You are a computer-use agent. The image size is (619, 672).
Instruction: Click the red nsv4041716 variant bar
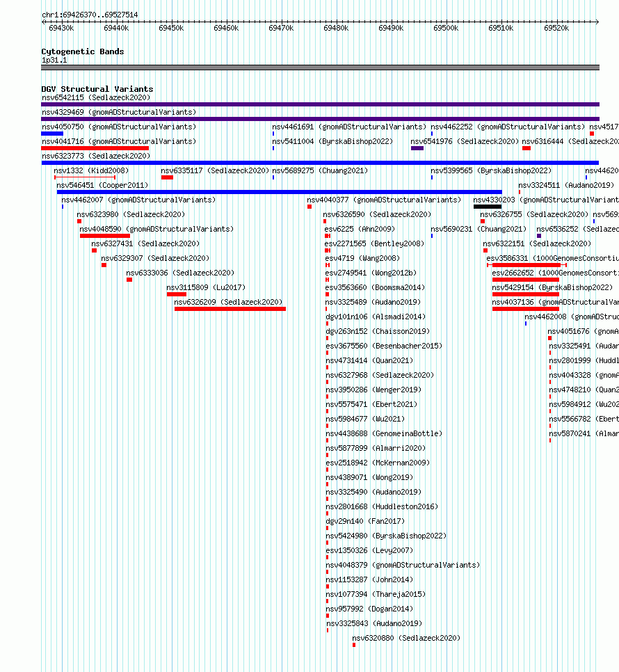(x=95, y=148)
